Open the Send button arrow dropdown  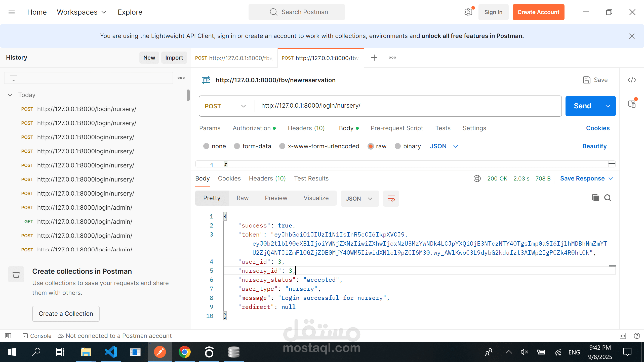(x=608, y=106)
